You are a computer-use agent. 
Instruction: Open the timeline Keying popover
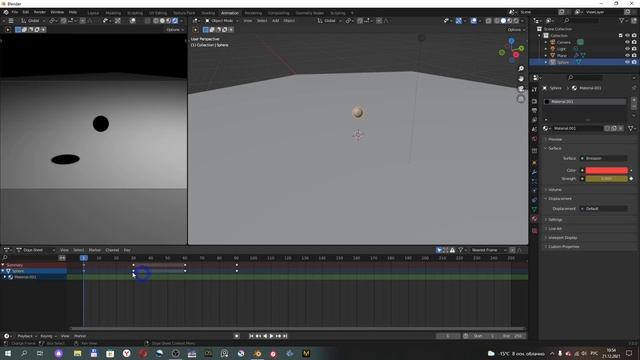48,336
